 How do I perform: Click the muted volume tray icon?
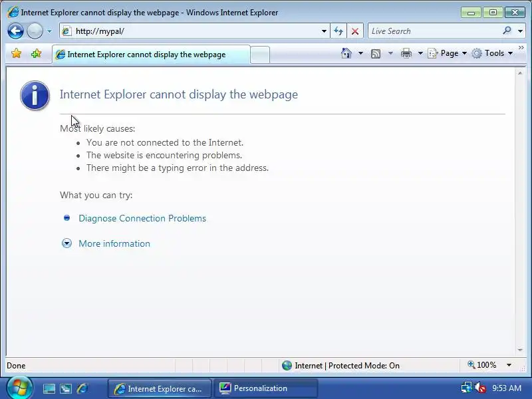[480, 388]
